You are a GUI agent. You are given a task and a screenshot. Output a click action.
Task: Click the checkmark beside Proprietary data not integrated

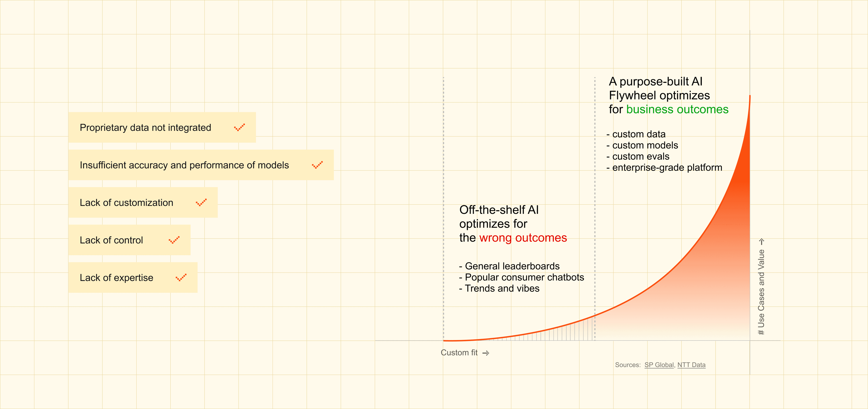pyautogui.click(x=239, y=127)
